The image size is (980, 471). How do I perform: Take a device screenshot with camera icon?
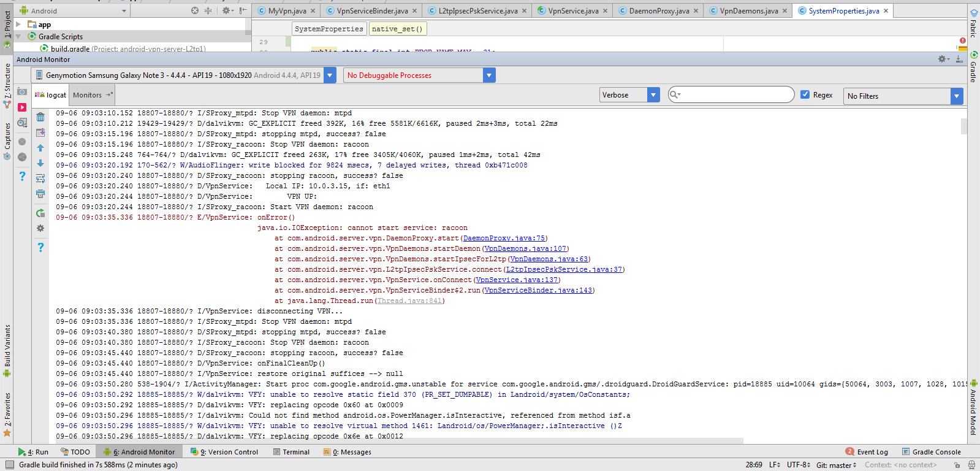pyautogui.click(x=22, y=92)
